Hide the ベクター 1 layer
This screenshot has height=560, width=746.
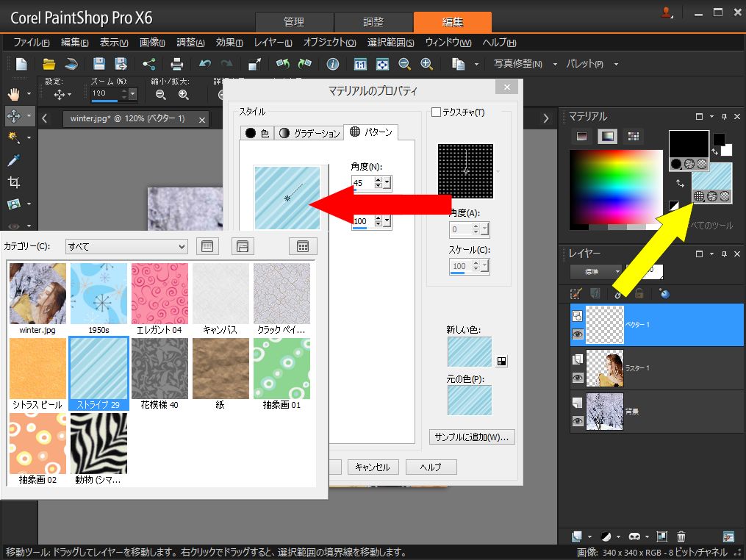(x=578, y=334)
